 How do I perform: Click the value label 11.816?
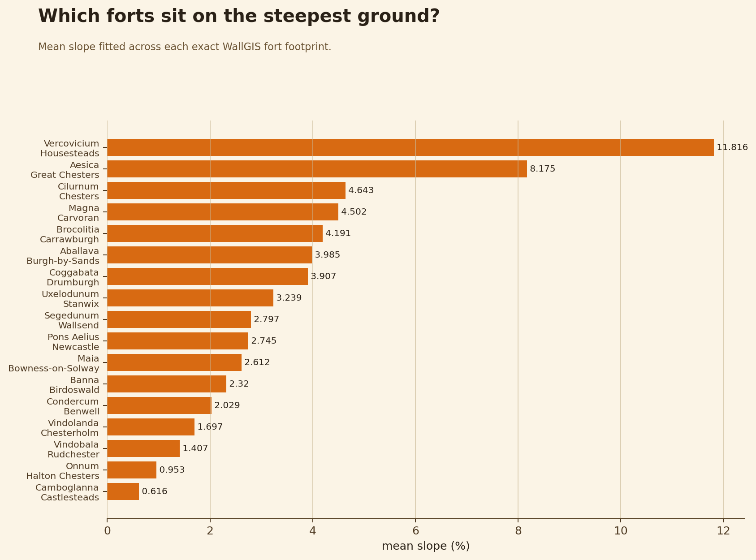pos(732,147)
